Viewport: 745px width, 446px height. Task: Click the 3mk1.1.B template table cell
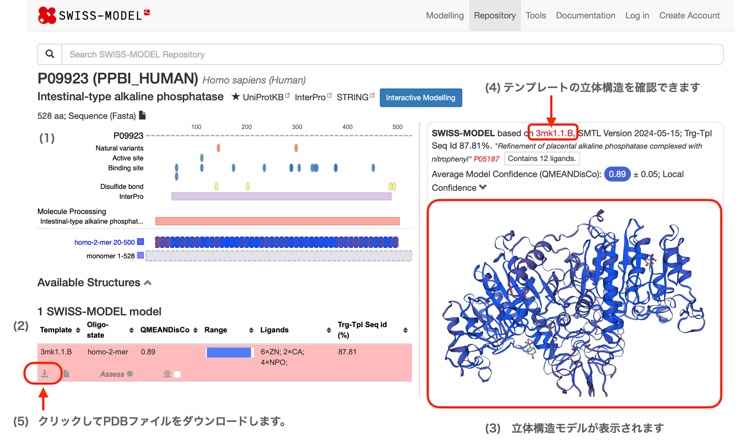point(56,352)
